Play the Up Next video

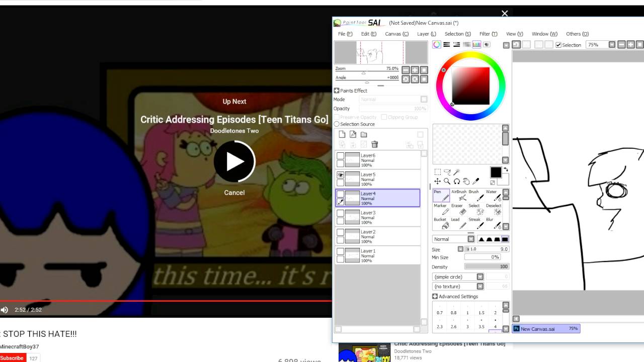(x=234, y=161)
